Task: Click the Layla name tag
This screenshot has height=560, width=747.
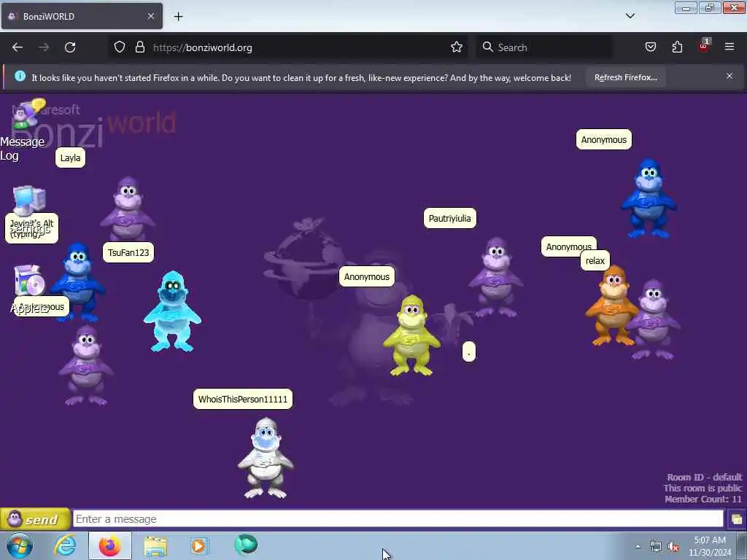Action: click(70, 157)
